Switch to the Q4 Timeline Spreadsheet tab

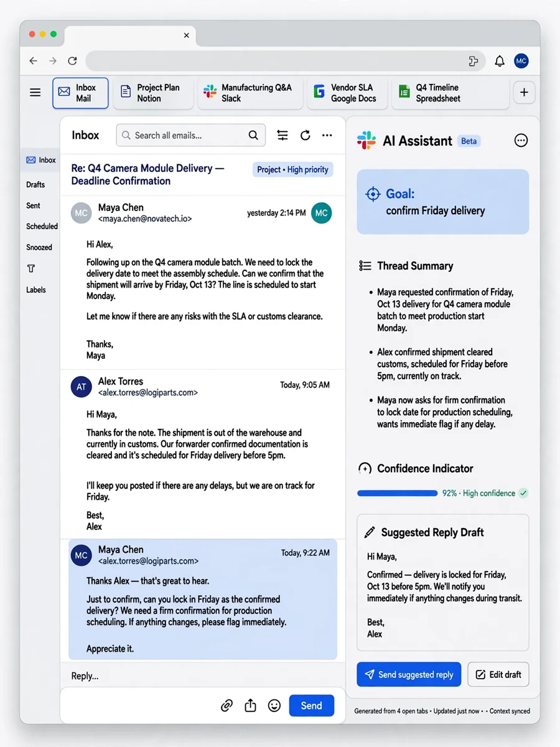(450, 93)
